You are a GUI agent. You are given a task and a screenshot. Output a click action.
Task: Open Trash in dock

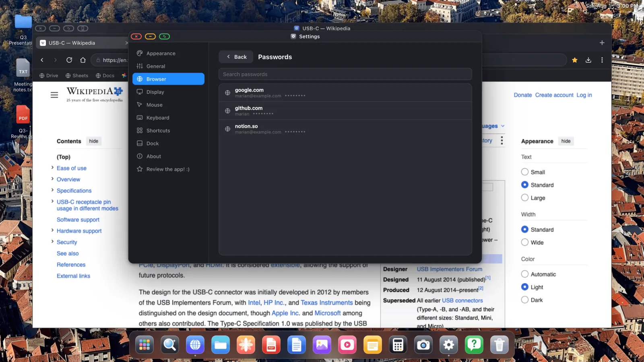(x=500, y=345)
